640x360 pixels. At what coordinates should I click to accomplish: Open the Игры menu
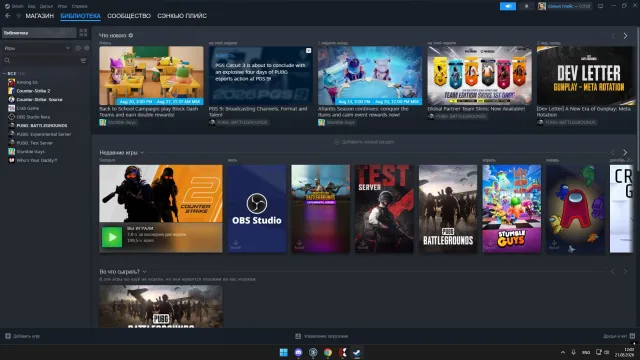click(x=62, y=6)
